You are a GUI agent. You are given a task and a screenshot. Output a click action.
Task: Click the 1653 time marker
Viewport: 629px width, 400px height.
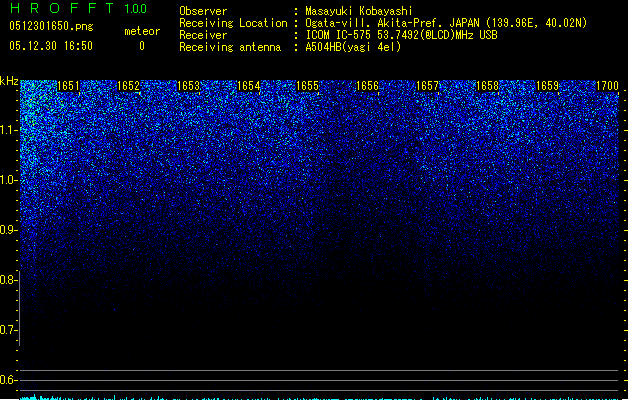(189, 86)
